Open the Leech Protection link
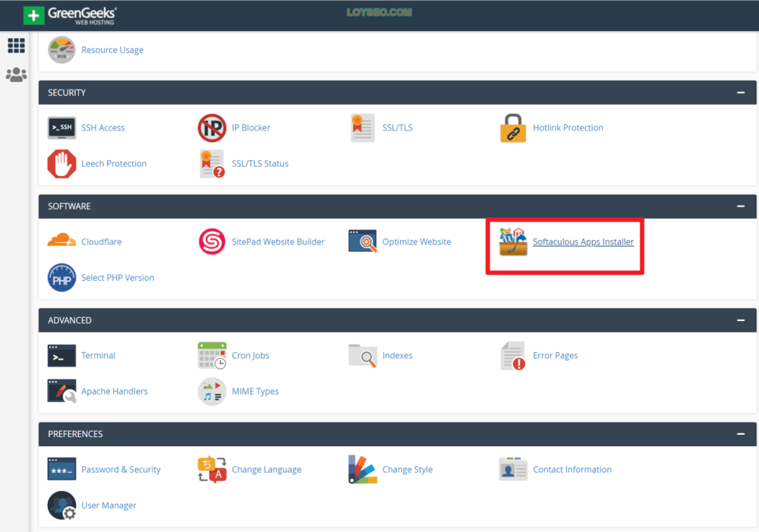The image size is (759, 532). (114, 164)
